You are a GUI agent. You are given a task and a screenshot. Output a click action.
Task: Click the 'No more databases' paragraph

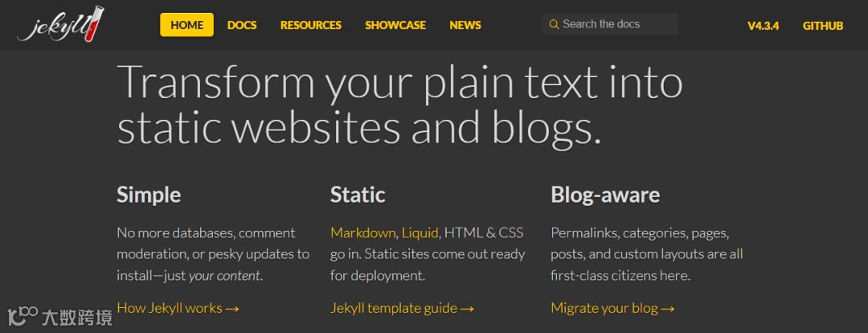pyautogui.click(x=213, y=254)
